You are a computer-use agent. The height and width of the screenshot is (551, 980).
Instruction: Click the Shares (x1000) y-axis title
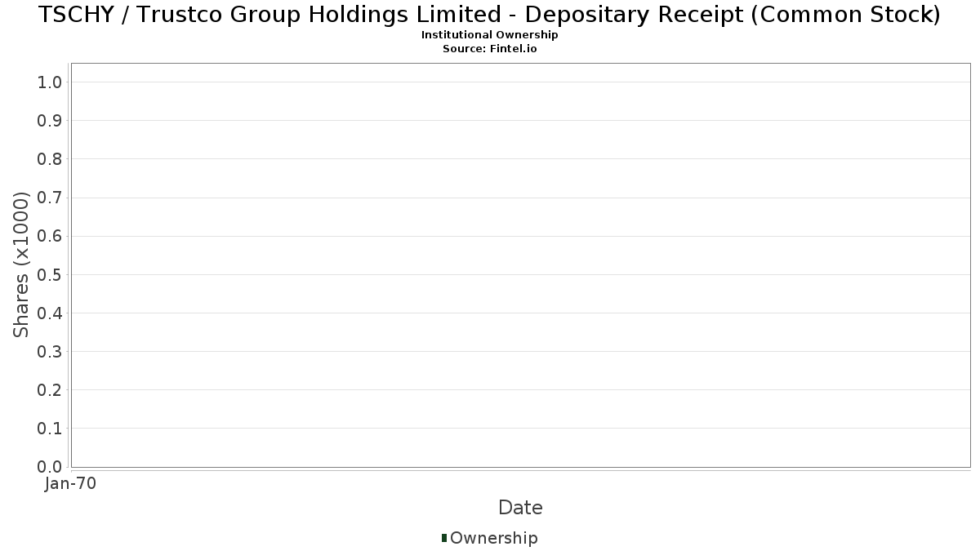tap(21, 264)
